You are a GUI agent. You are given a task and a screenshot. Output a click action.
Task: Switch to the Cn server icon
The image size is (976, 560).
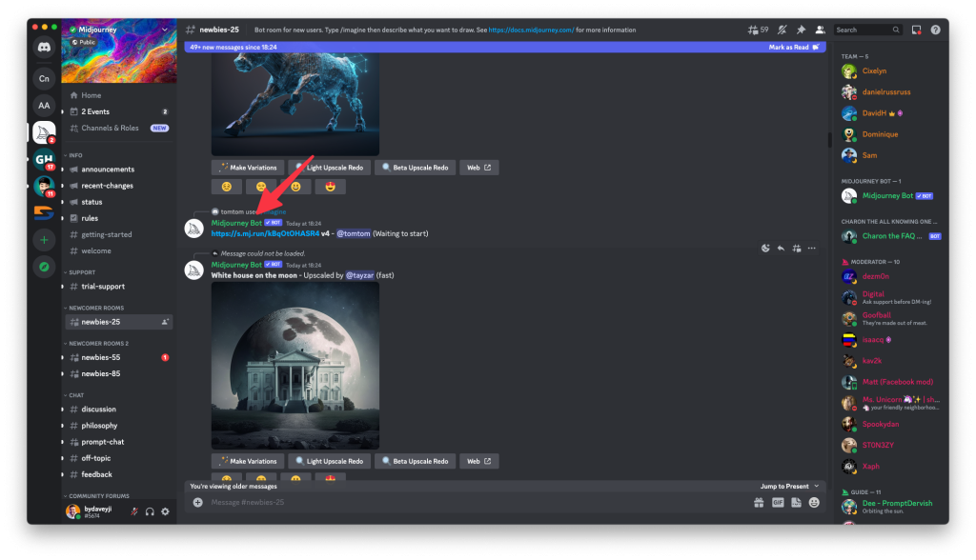[44, 78]
